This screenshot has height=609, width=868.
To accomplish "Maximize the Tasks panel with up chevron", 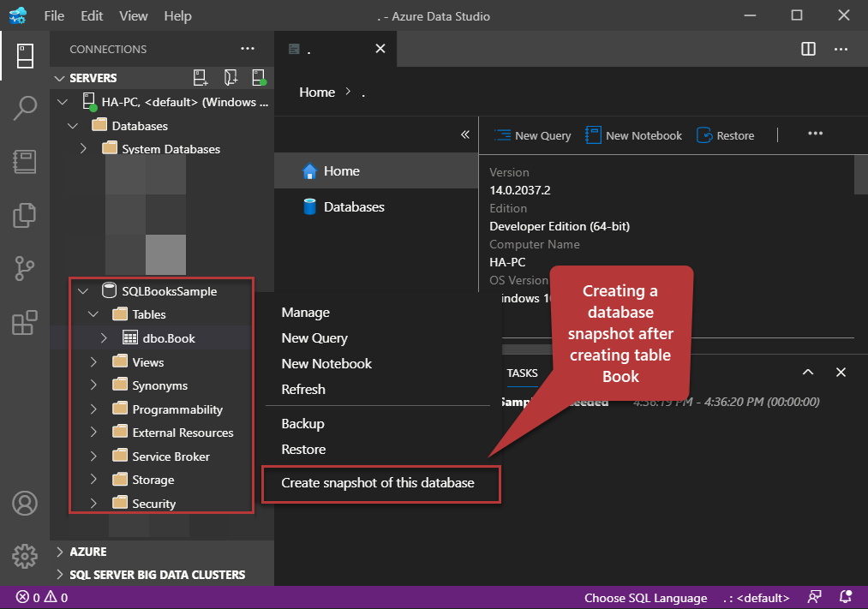I will pos(808,373).
